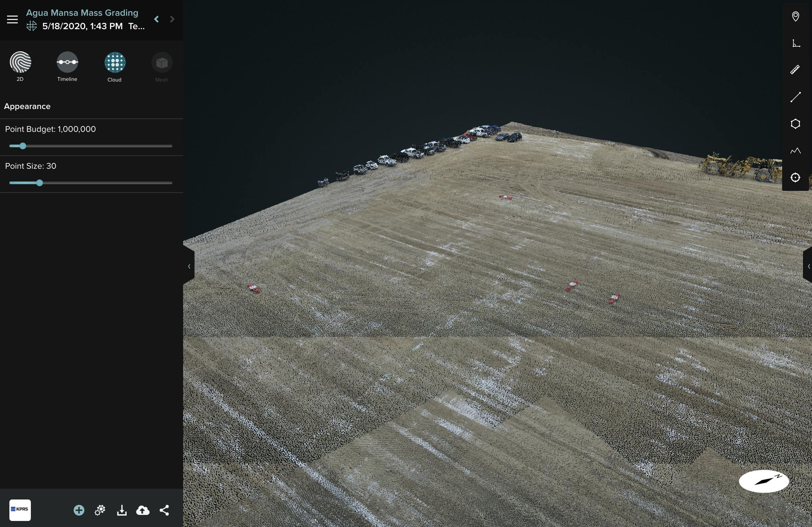Viewport: 812px width, 527px height.
Task: Click the crosshair locate tool
Action: pos(796,177)
